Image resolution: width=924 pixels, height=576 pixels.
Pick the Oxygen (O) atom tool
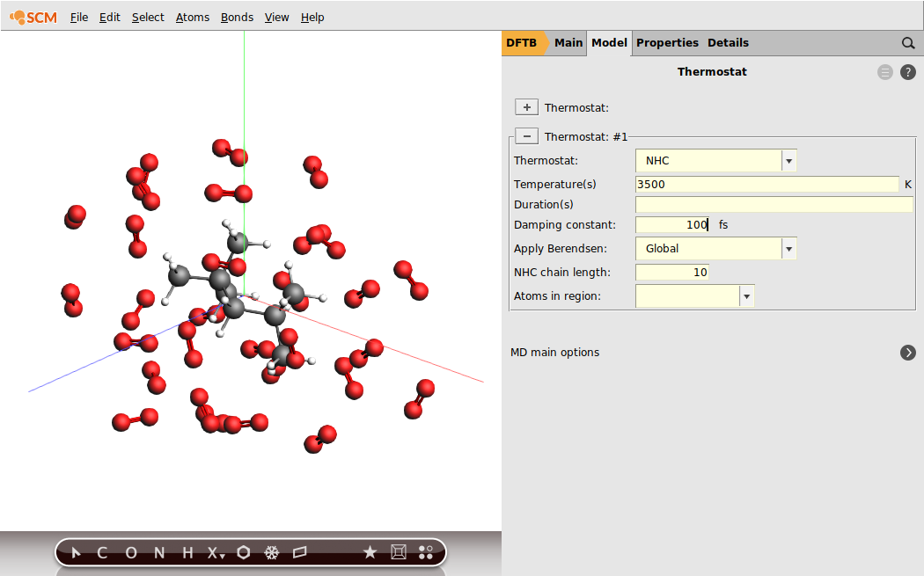coord(131,552)
